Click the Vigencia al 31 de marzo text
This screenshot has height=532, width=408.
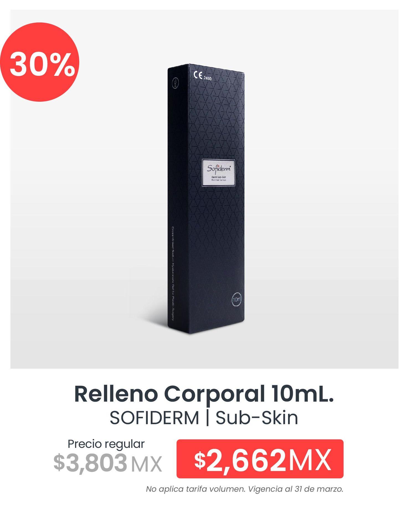tap(296, 489)
